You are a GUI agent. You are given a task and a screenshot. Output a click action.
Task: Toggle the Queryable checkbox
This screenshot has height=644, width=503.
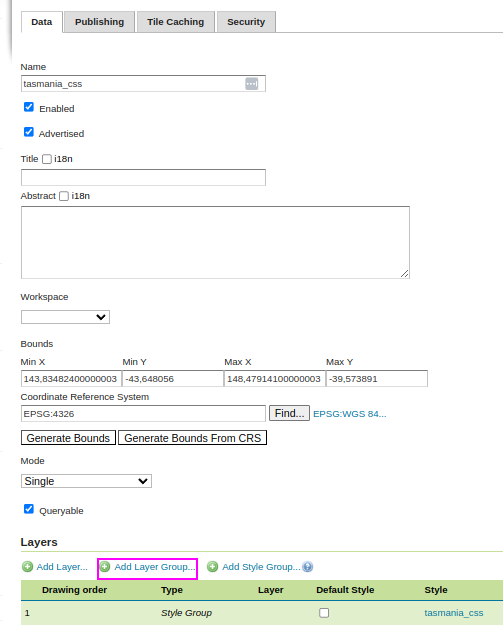29,509
